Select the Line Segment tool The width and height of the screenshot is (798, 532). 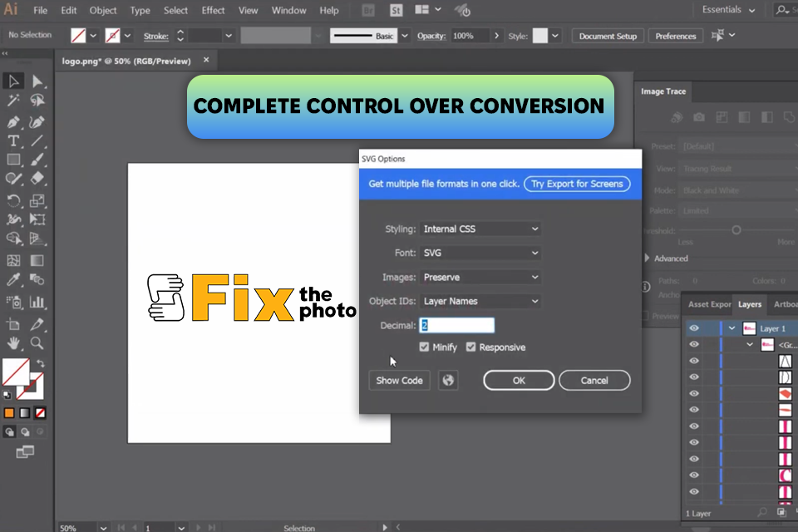point(37,141)
